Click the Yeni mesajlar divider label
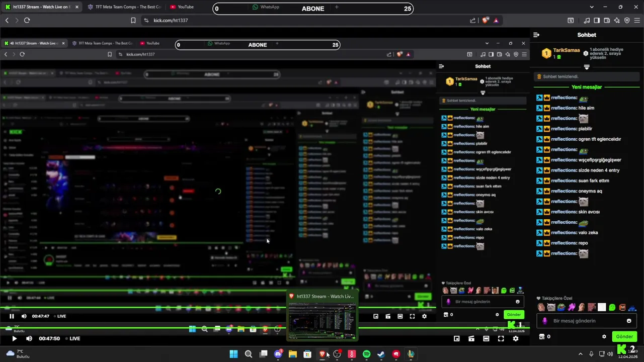 click(587, 87)
